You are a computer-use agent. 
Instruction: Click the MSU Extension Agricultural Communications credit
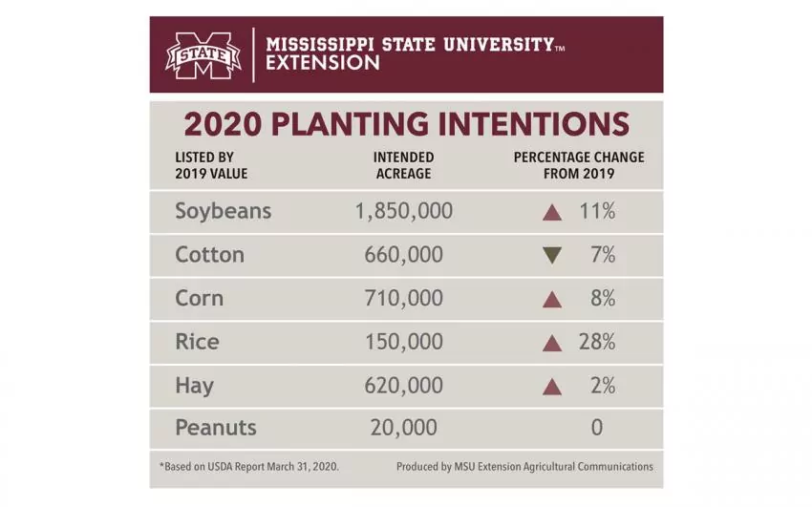click(x=524, y=467)
